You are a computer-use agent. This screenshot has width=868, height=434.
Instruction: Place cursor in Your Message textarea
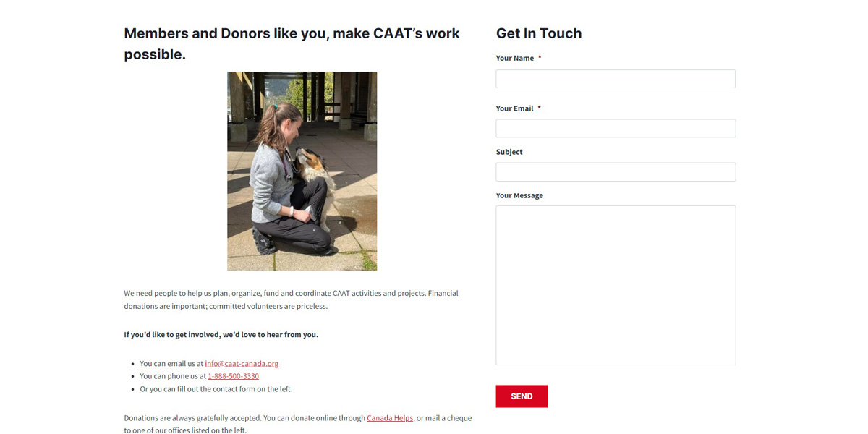615,285
